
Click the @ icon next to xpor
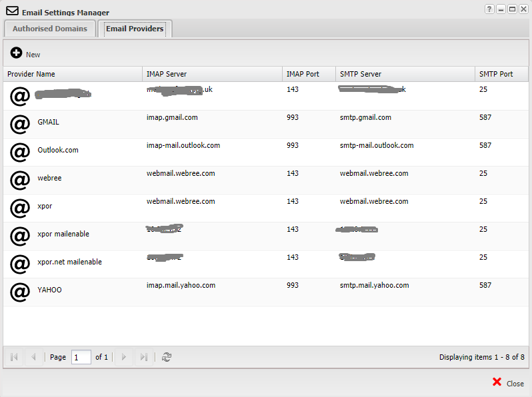click(20, 208)
